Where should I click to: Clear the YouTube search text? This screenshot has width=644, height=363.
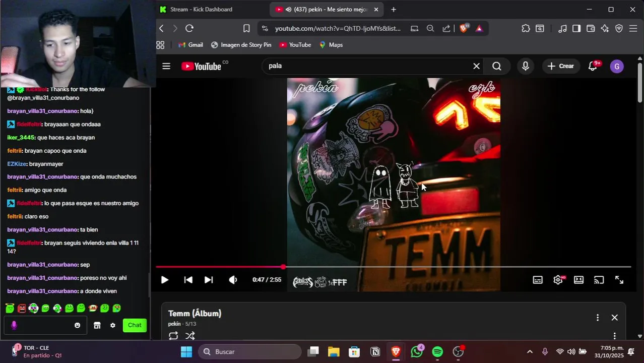point(476,66)
